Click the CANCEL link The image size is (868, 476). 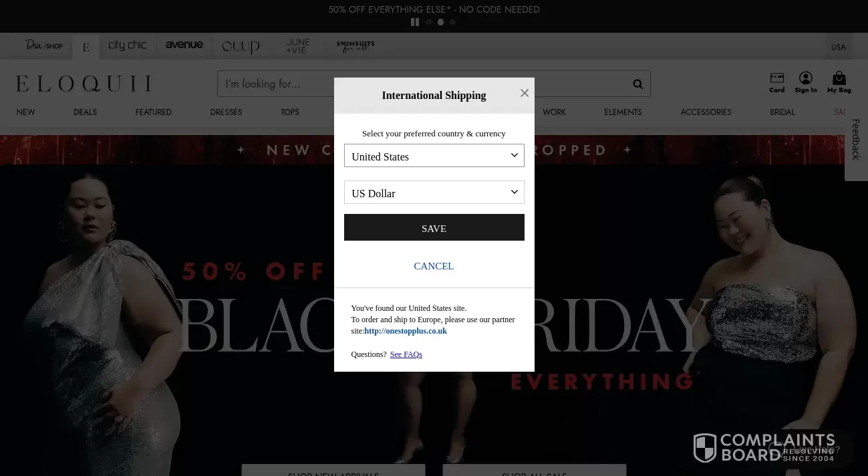pyautogui.click(x=434, y=266)
